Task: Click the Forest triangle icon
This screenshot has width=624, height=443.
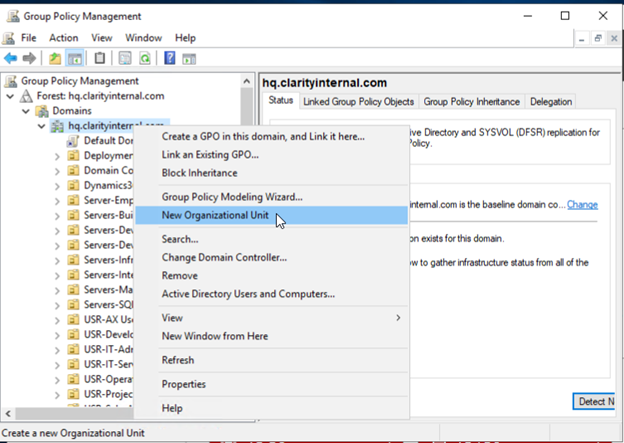Action: pyautogui.click(x=26, y=96)
